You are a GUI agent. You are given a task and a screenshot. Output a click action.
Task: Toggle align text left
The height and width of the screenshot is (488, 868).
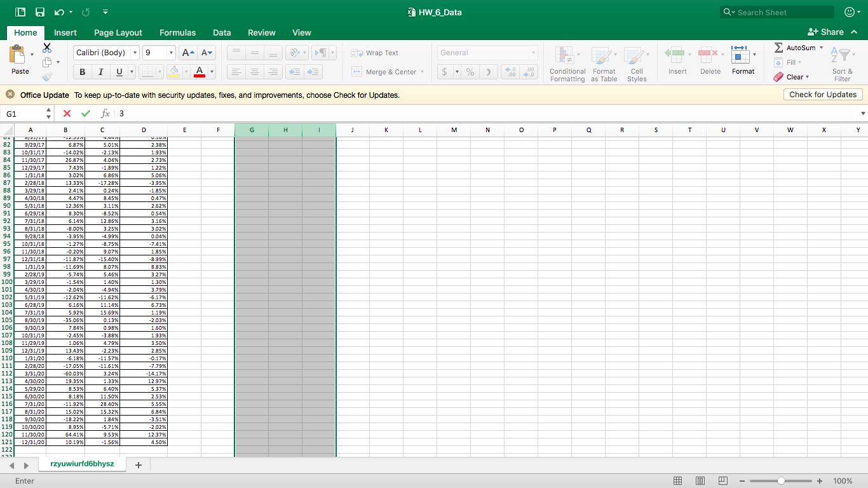[236, 72]
